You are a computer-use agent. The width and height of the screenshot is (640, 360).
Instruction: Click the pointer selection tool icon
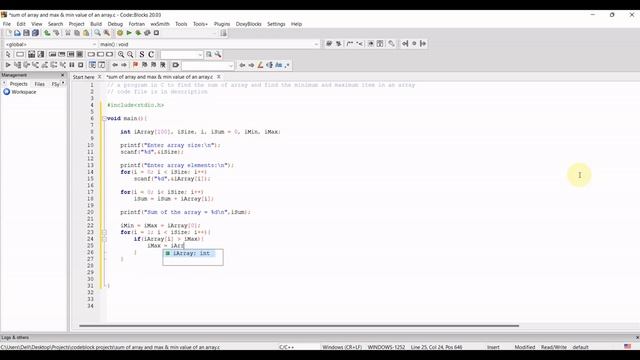8,54
